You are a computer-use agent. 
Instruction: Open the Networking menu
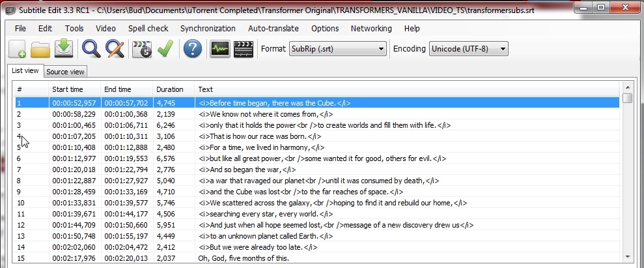tap(371, 28)
